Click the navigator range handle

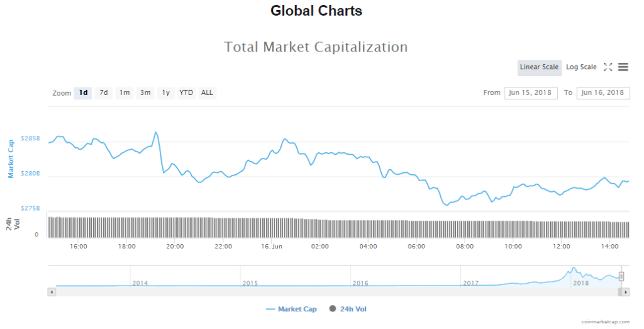click(x=621, y=276)
